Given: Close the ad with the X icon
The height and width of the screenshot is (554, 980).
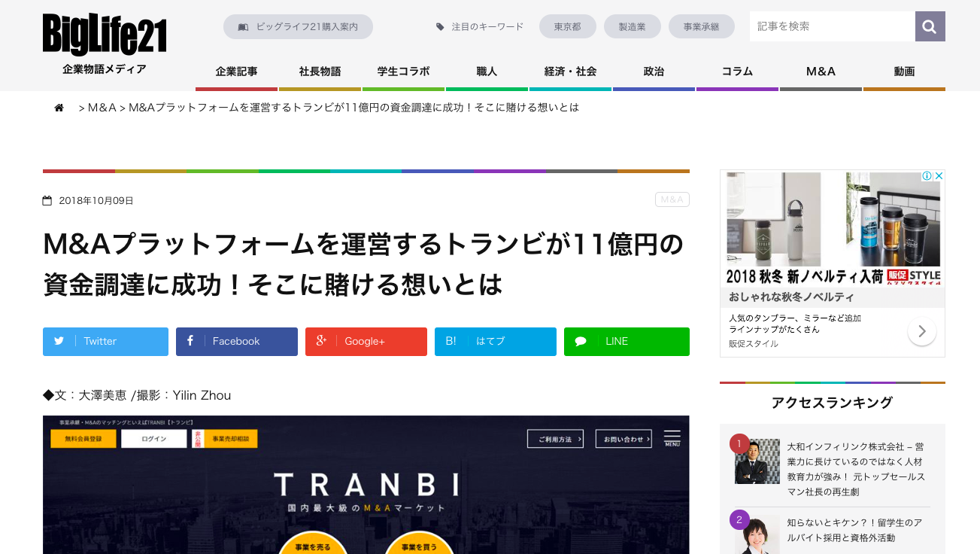Looking at the screenshot, I should click(939, 176).
